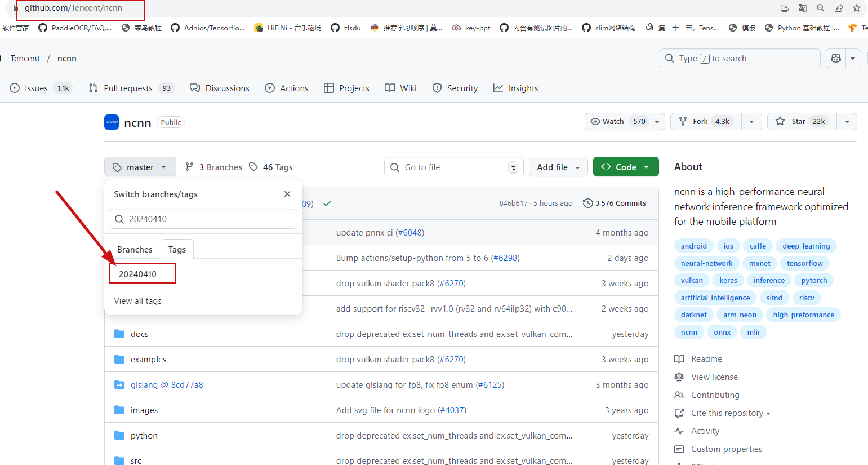Open the 846b617 commit hash
This screenshot has width=868, height=465.
(x=513, y=203)
